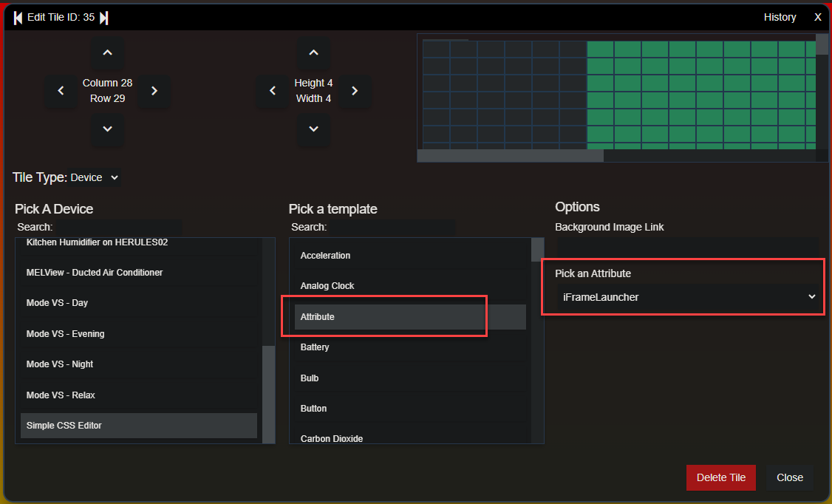
Task: Click the grid preview horizontal scrollbar
Action: [510, 156]
